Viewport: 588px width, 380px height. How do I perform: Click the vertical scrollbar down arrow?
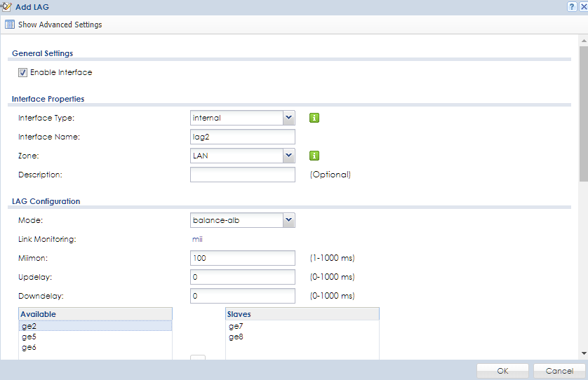pos(583,353)
